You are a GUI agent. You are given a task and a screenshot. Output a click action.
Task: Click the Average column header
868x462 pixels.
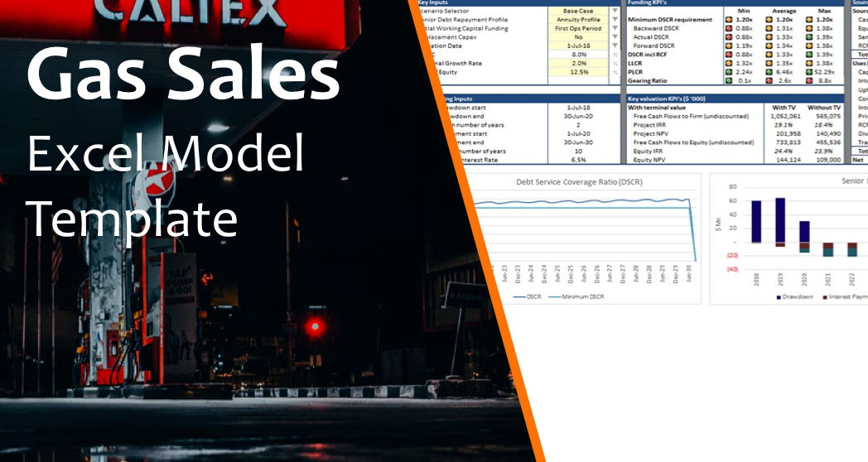pyautogui.click(x=784, y=11)
